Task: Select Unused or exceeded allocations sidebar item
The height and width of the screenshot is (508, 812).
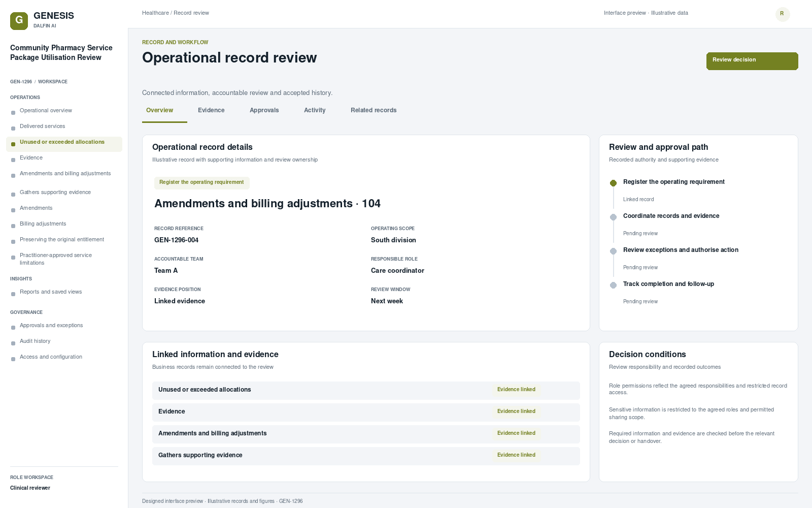Action: click(64, 144)
